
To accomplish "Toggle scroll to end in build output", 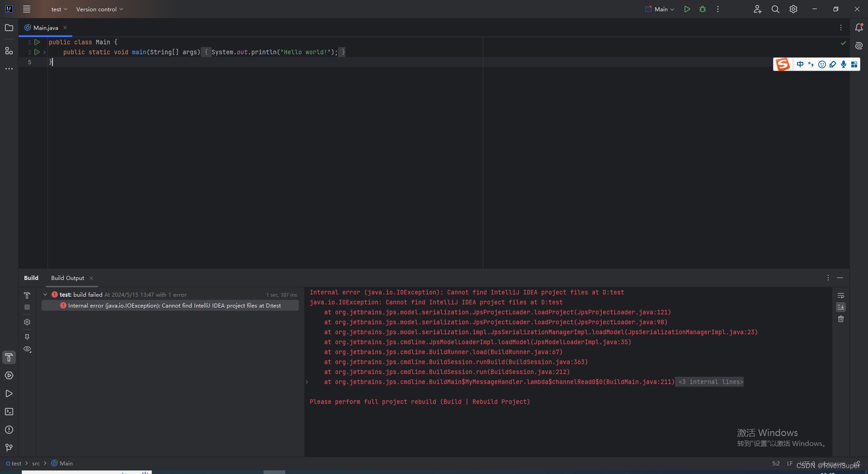I will point(841,307).
